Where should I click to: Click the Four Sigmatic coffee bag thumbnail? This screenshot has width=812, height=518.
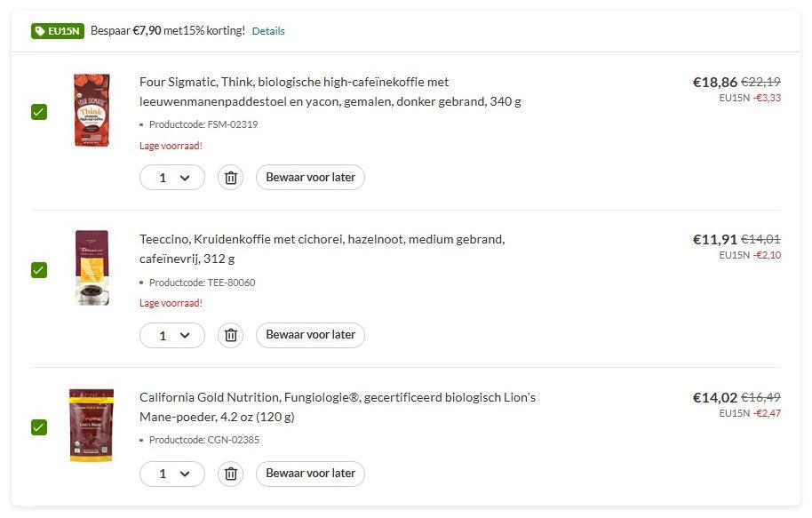click(x=92, y=111)
